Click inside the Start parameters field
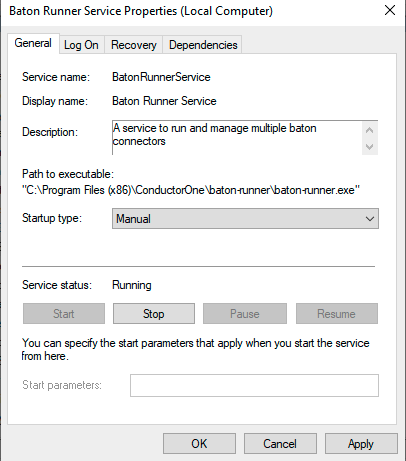 254,385
